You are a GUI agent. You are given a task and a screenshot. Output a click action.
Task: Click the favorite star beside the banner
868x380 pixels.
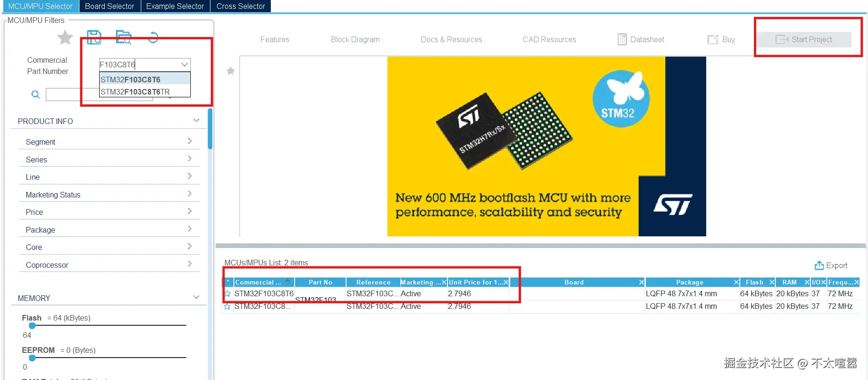[x=231, y=71]
